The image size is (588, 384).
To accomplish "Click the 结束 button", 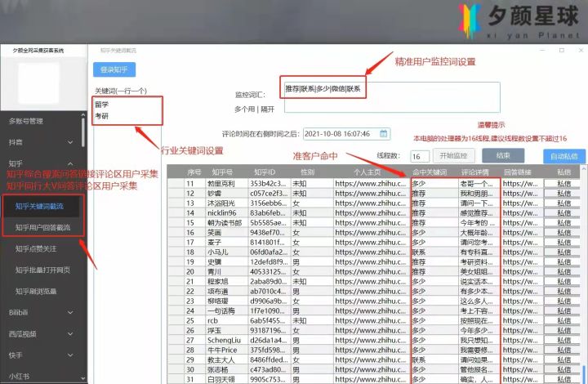I will pyautogui.click(x=503, y=155).
